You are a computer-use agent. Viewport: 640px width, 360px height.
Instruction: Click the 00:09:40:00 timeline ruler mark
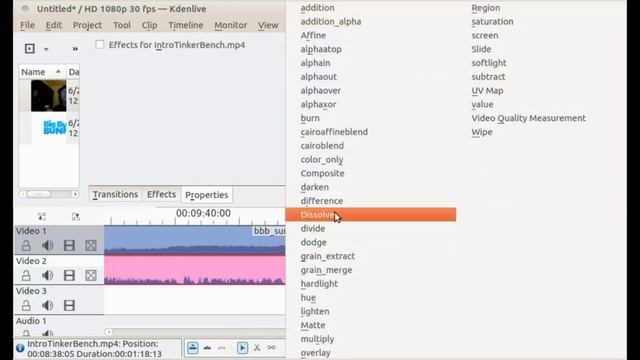[x=203, y=213]
